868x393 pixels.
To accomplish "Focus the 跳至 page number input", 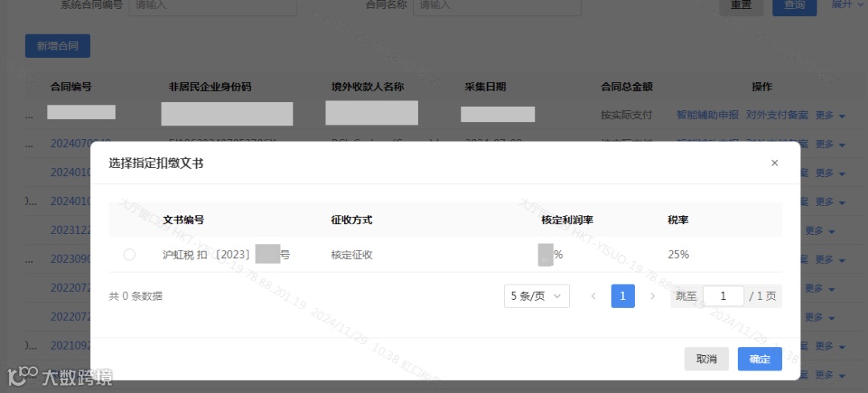I will [x=723, y=296].
